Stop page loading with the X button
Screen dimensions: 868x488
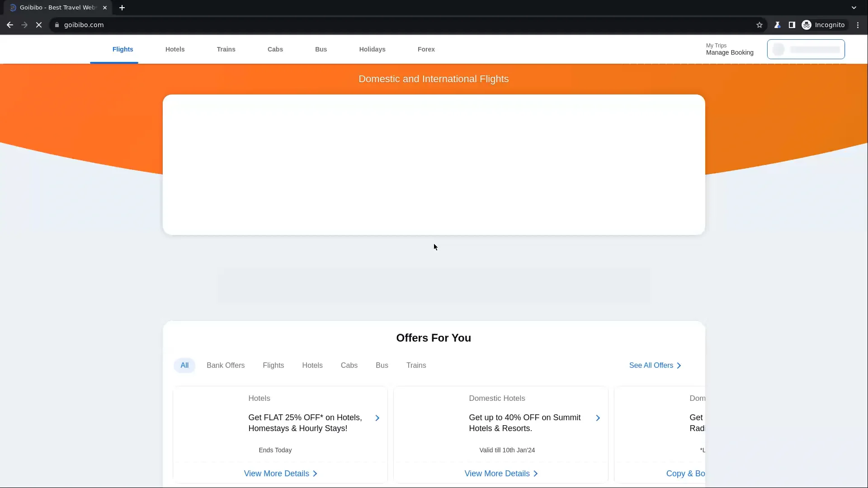click(x=39, y=25)
